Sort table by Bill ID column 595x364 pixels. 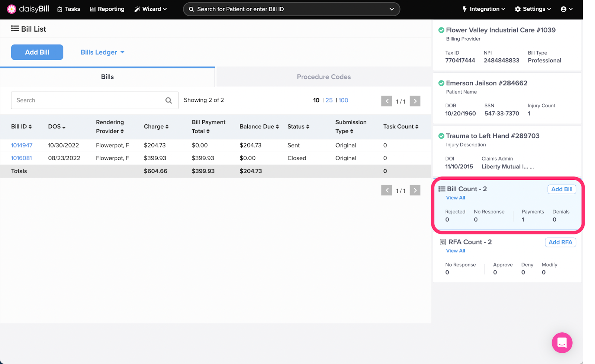22,127
